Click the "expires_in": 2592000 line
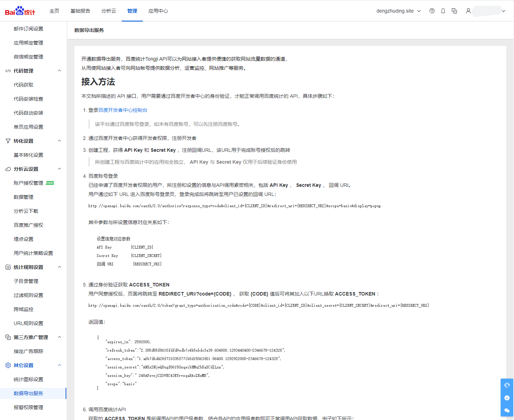Viewport: 514px width, 420px height. (128, 342)
